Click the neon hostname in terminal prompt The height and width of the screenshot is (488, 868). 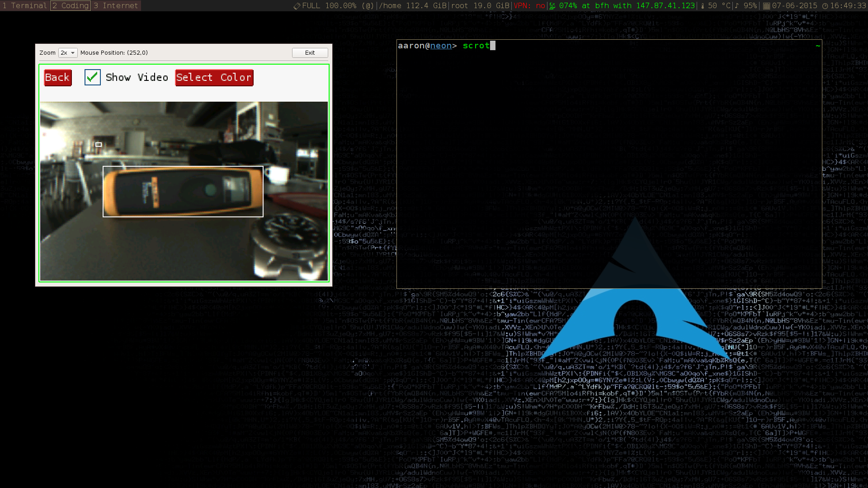[x=441, y=46]
